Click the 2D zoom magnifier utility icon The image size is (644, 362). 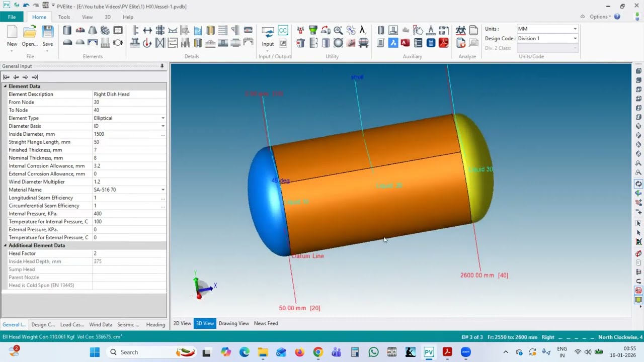click(338, 31)
